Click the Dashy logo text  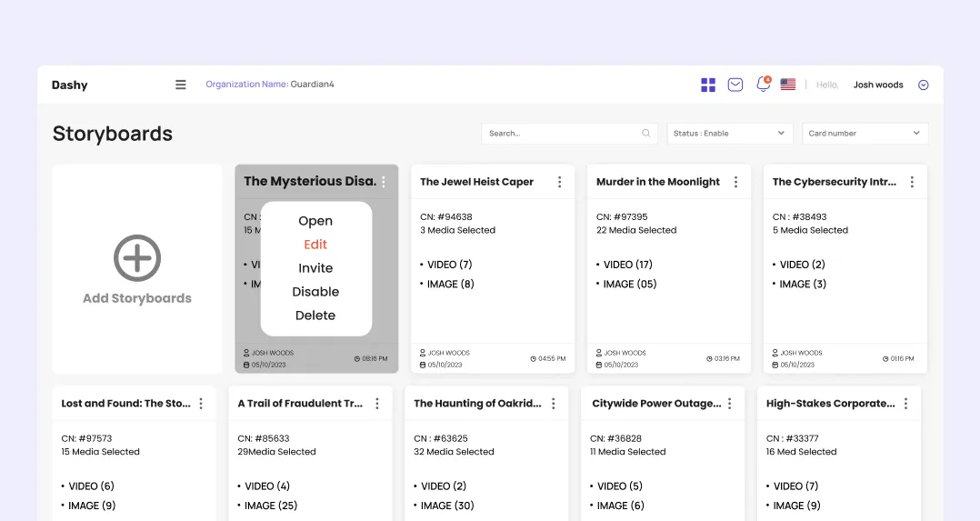[x=69, y=85]
